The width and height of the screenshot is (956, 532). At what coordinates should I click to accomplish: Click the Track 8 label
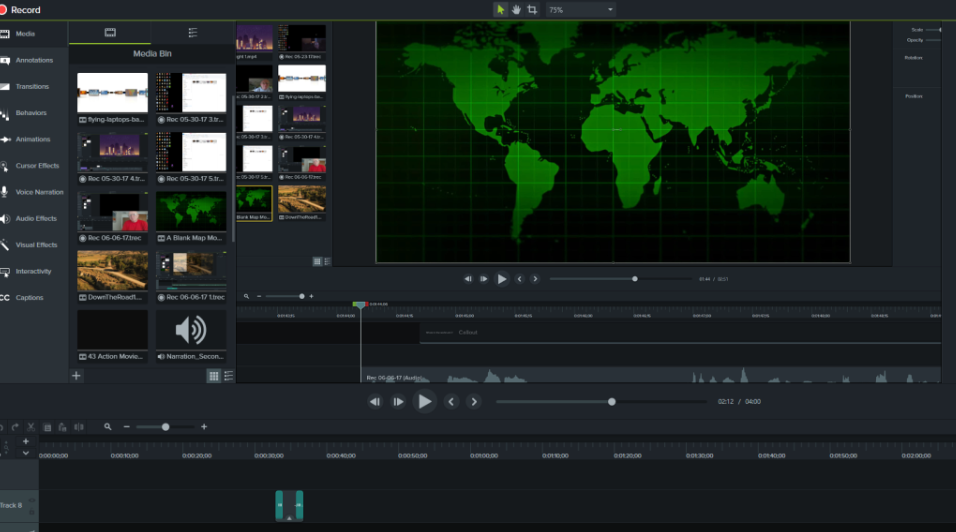click(x=11, y=505)
